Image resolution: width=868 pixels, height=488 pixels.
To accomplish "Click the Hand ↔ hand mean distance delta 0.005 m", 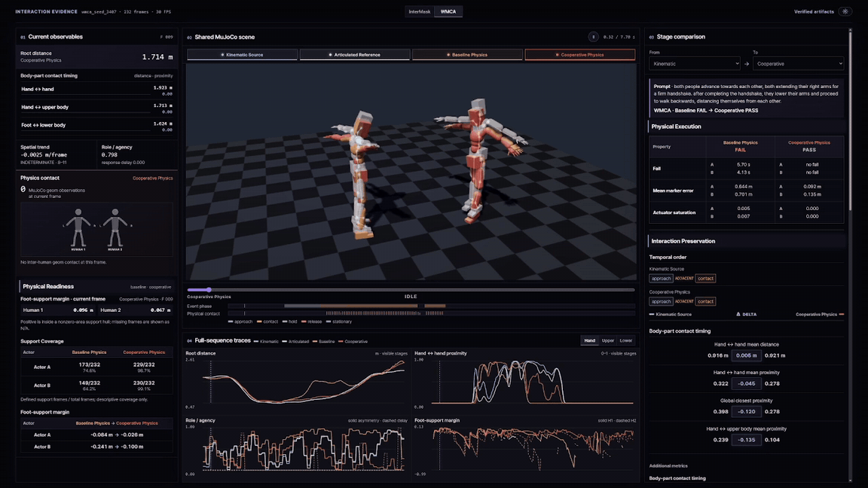I will click(746, 355).
